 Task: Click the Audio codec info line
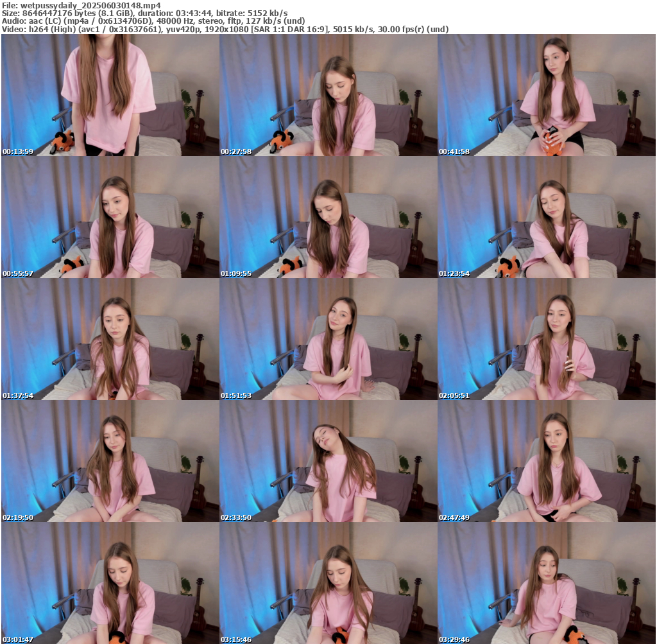pyautogui.click(x=153, y=21)
